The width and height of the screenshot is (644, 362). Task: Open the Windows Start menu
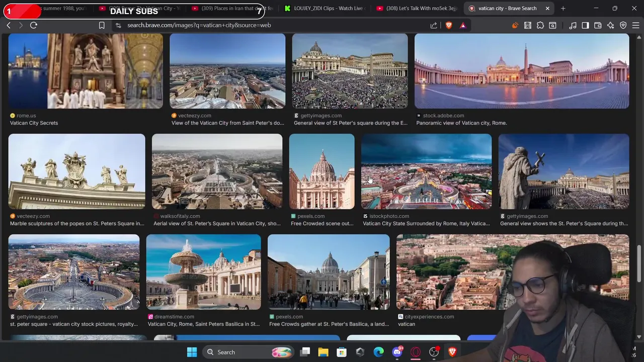click(192, 352)
